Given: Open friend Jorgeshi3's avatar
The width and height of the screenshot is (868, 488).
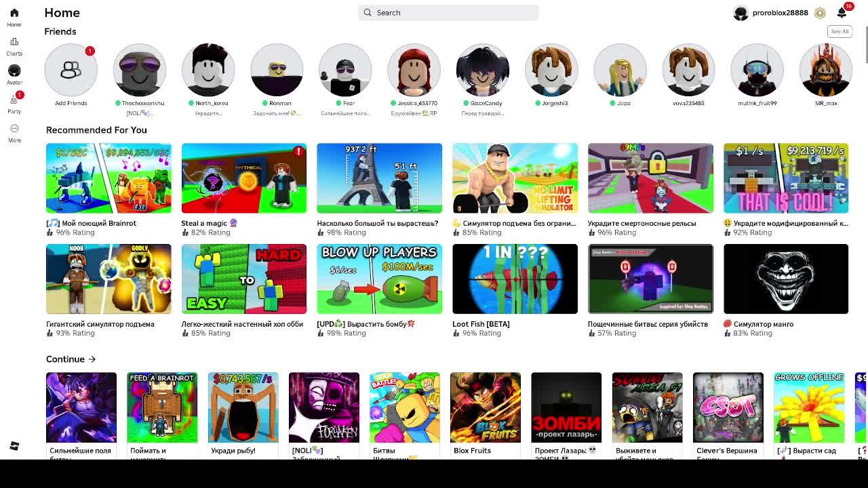Looking at the screenshot, I should point(551,70).
